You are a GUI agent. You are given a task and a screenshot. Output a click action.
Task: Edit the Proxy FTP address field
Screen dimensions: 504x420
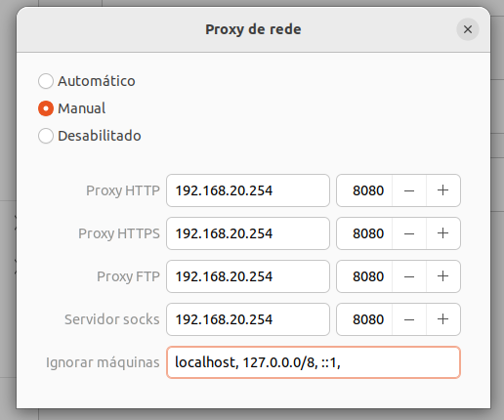click(248, 276)
